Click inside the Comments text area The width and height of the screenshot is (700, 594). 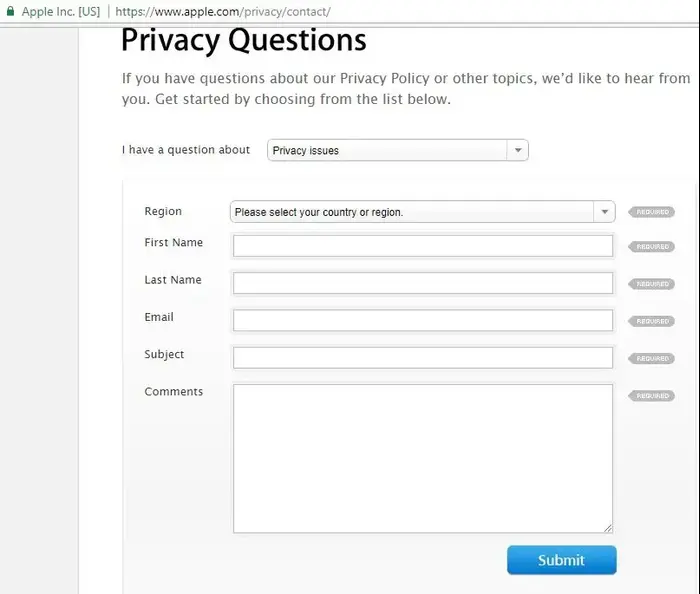pos(423,459)
